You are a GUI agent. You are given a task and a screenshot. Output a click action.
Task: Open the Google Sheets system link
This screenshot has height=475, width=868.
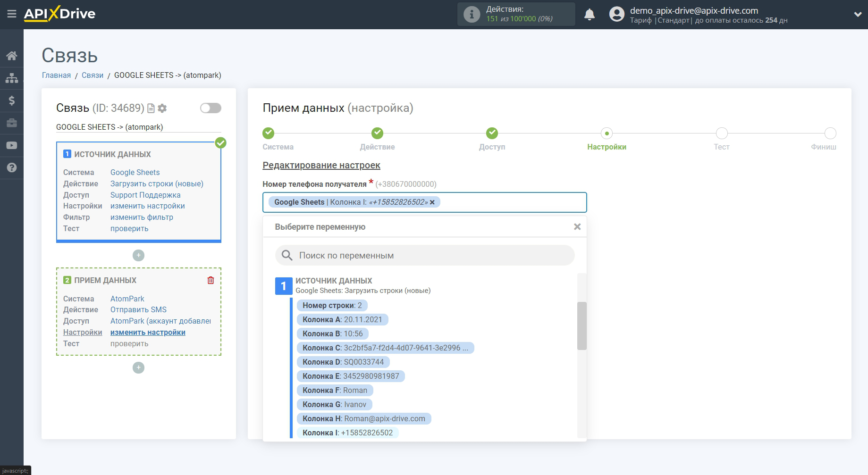click(x=135, y=172)
